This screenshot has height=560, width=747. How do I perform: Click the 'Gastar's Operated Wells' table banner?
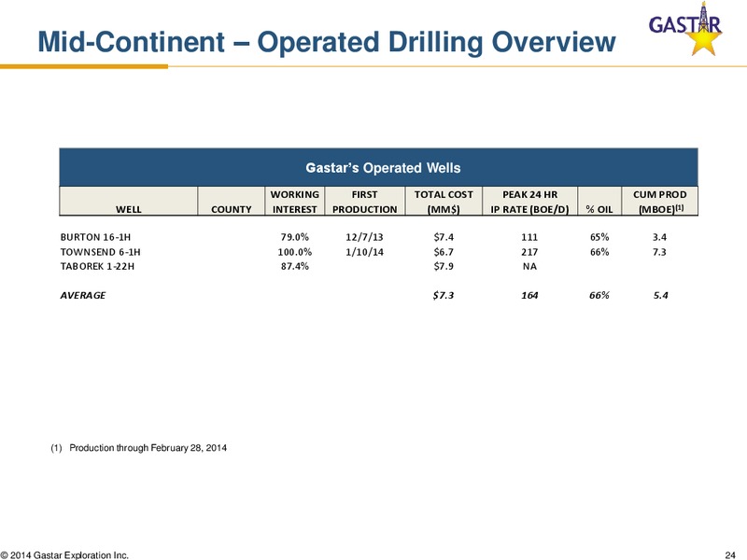tap(379, 167)
